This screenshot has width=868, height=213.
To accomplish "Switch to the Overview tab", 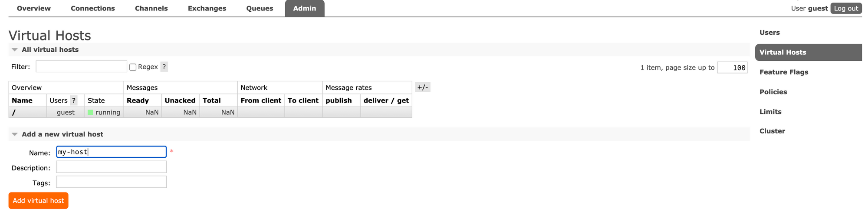I will 34,8.
